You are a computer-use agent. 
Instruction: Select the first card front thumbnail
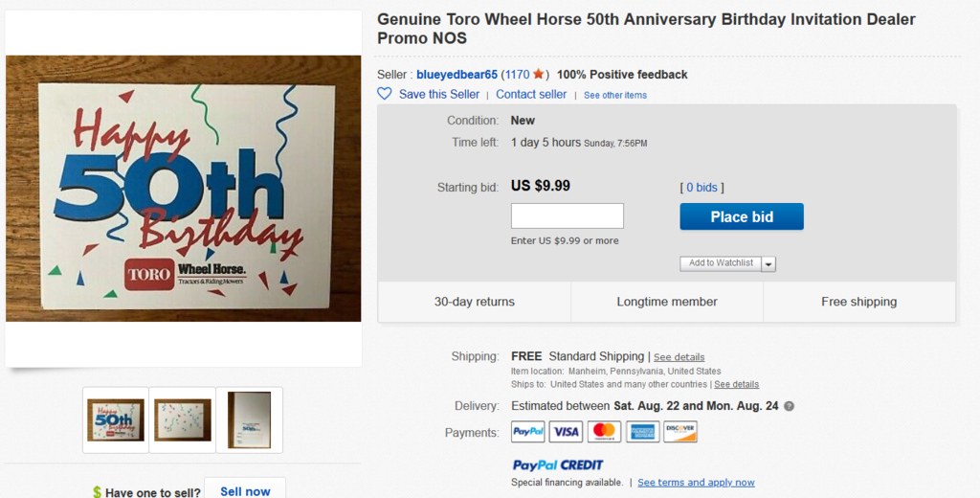coord(116,419)
